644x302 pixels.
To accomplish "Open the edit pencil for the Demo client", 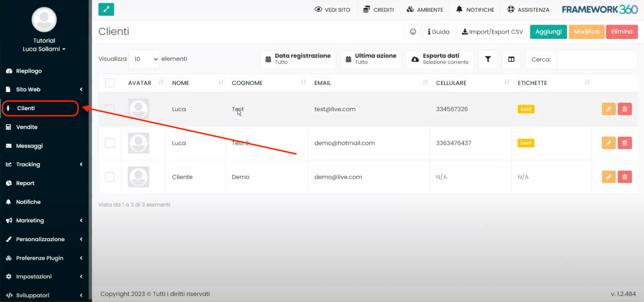I will click(x=608, y=177).
